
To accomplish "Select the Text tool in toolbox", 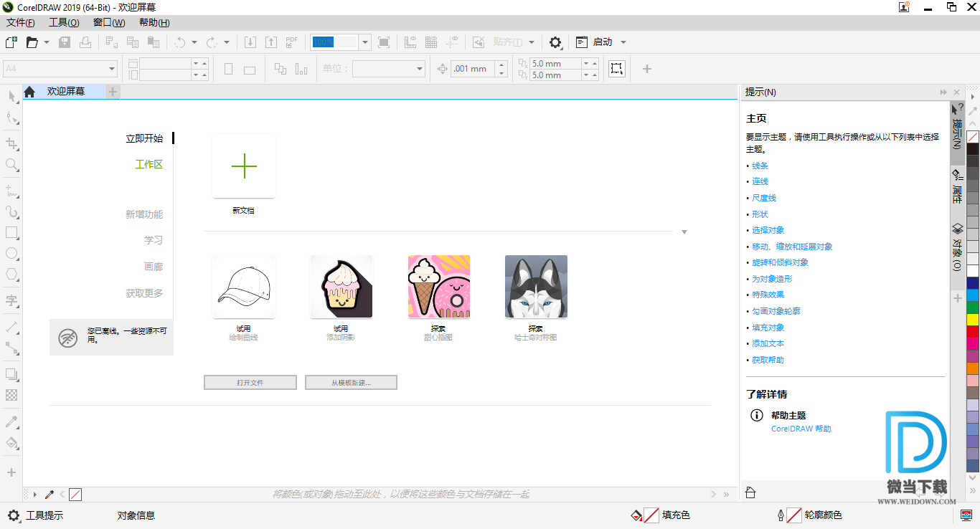I will point(11,300).
